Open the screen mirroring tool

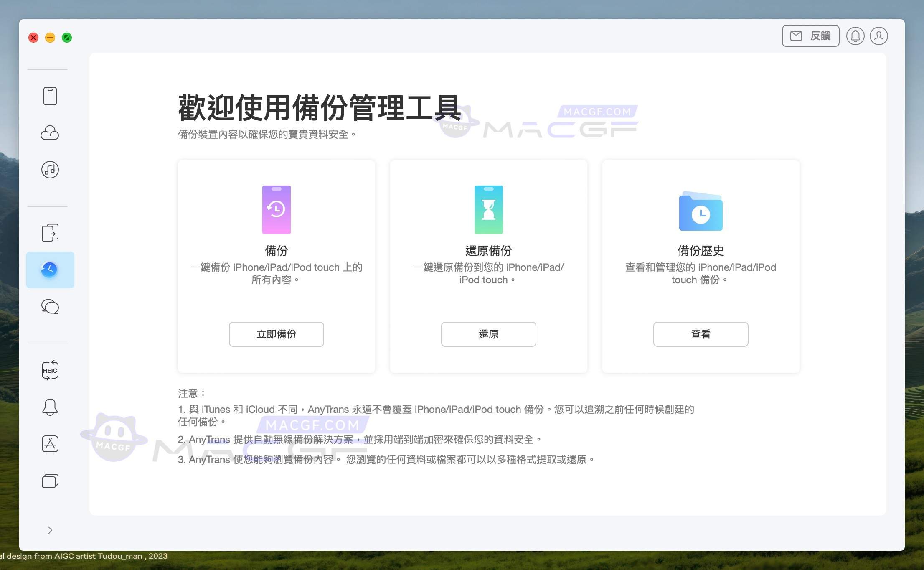[50, 481]
